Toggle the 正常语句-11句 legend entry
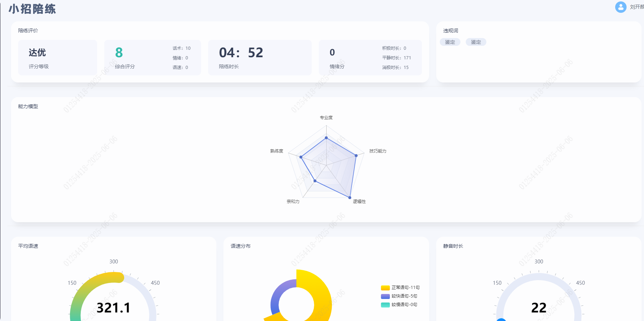The width and height of the screenshot is (644, 321). coord(400,288)
